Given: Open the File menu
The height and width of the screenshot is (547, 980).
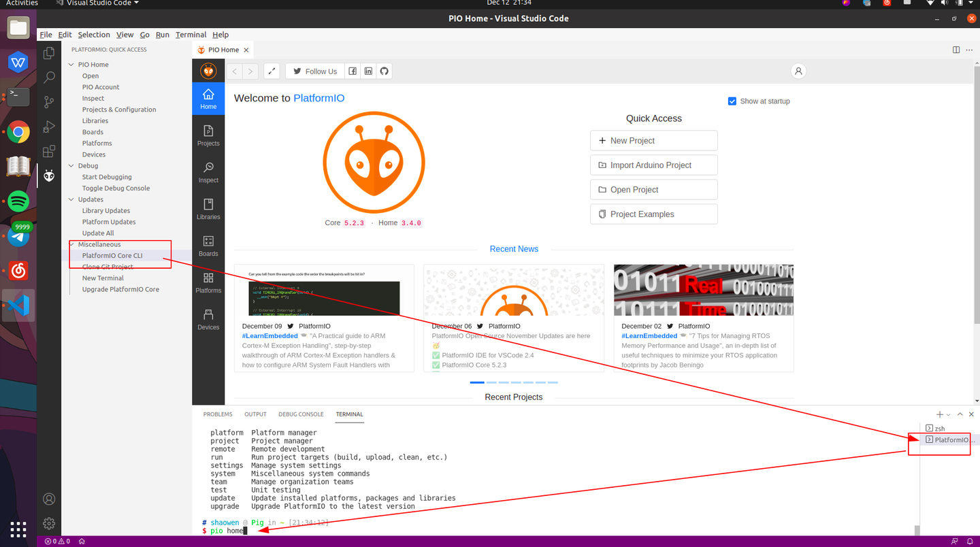Looking at the screenshot, I should click(x=46, y=35).
